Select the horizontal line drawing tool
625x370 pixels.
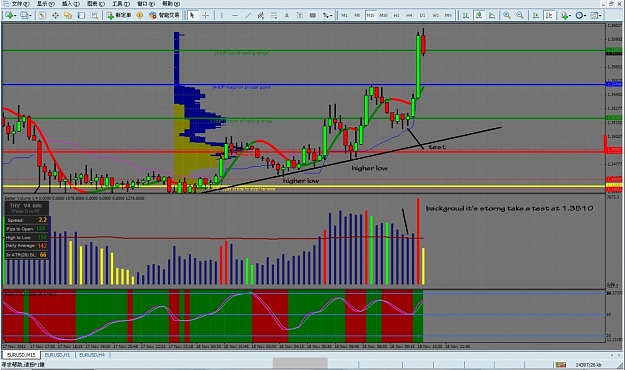tap(235, 15)
